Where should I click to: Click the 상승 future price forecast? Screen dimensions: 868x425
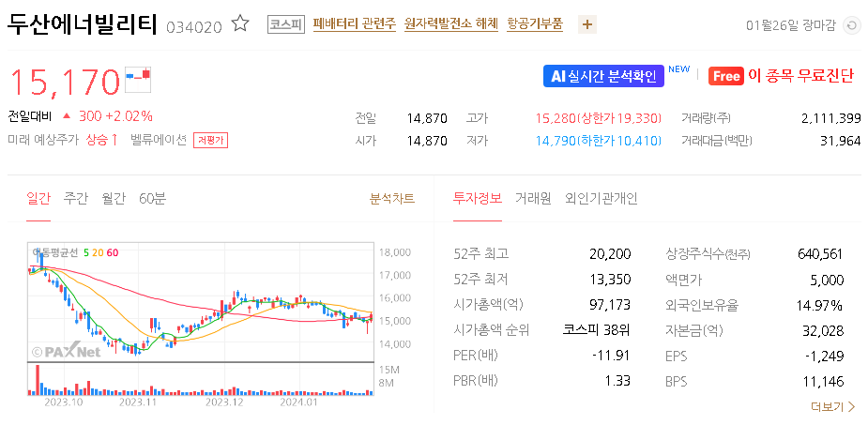point(102,140)
